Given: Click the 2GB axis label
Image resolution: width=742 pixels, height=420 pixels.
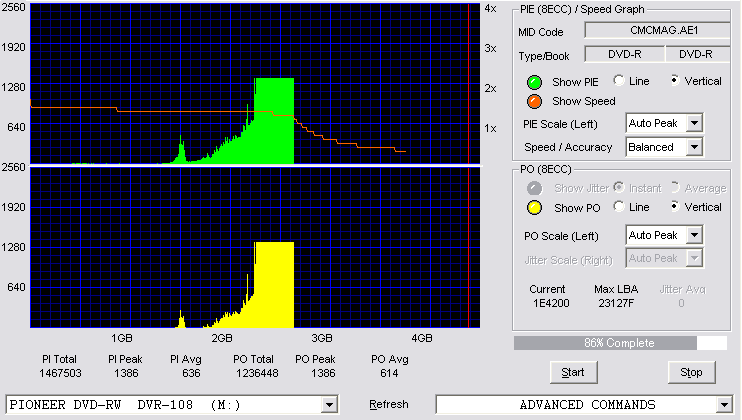Looking at the screenshot, I should (222, 338).
